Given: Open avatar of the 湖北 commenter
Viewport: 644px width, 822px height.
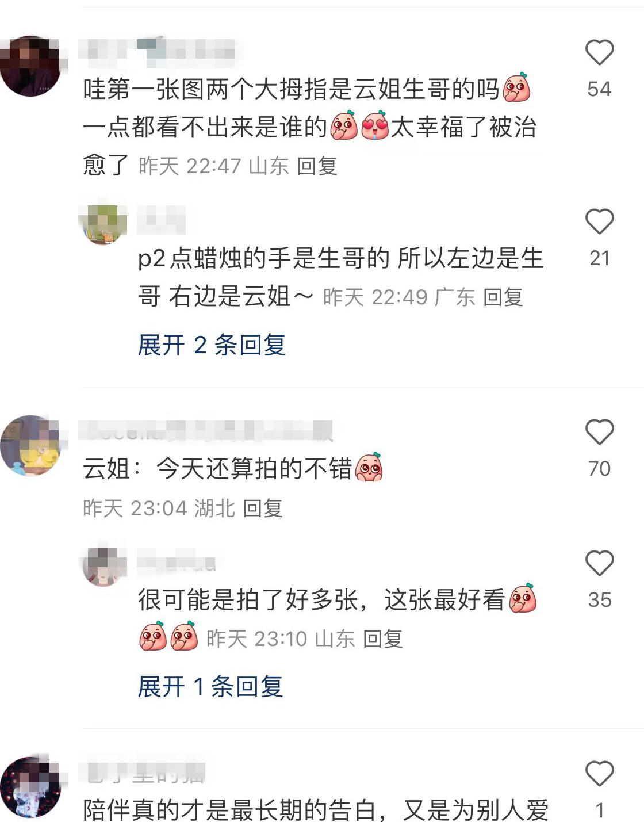Looking at the screenshot, I should coord(30,445).
